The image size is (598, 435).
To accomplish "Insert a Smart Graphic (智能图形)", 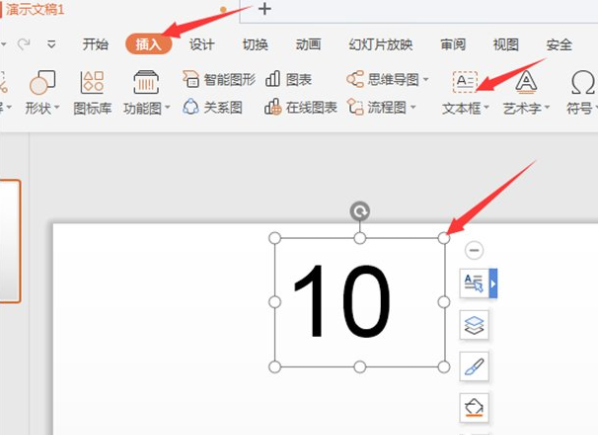I will 219,79.
